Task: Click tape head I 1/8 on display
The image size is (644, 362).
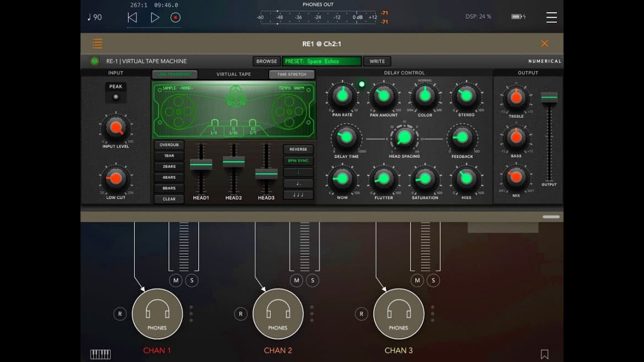Action: [215, 127]
